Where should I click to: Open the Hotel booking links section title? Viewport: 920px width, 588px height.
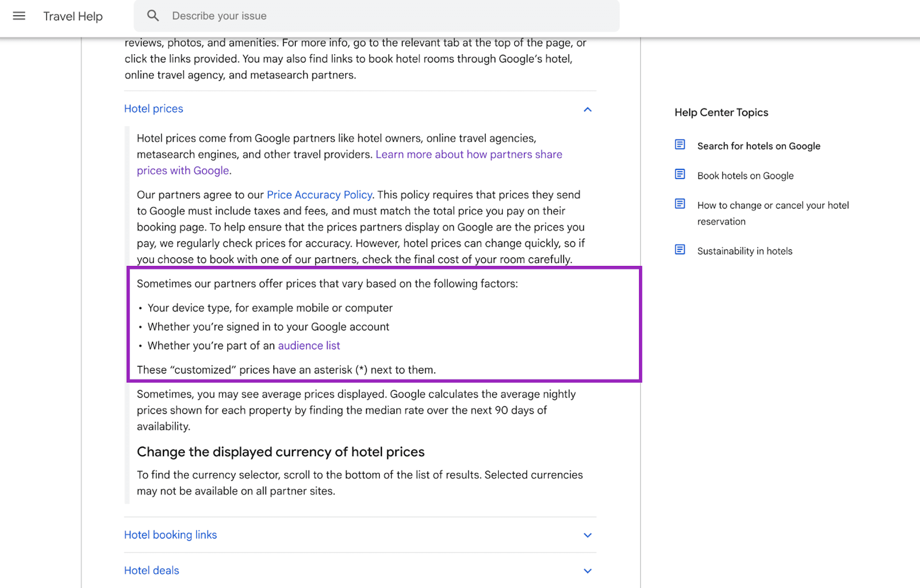click(x=170, y=535)
